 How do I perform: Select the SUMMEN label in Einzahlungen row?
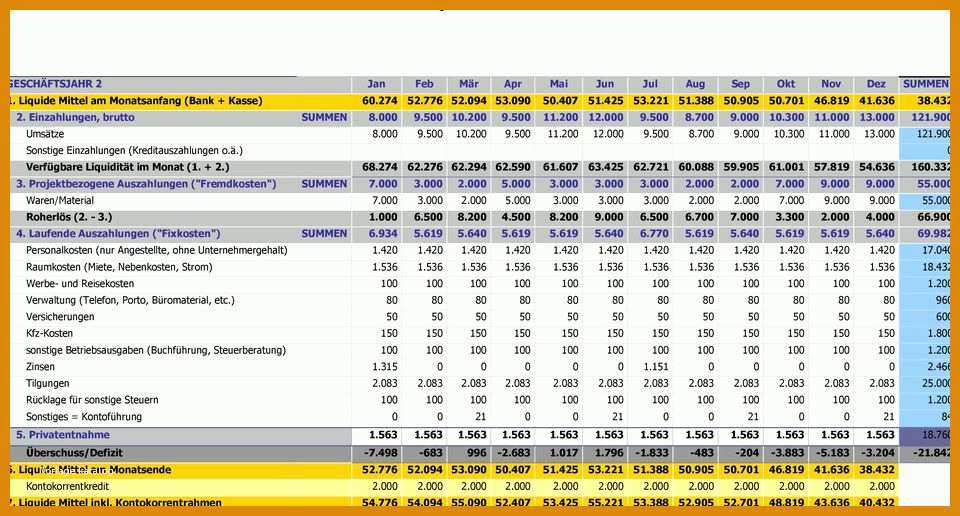pos(324,117)
